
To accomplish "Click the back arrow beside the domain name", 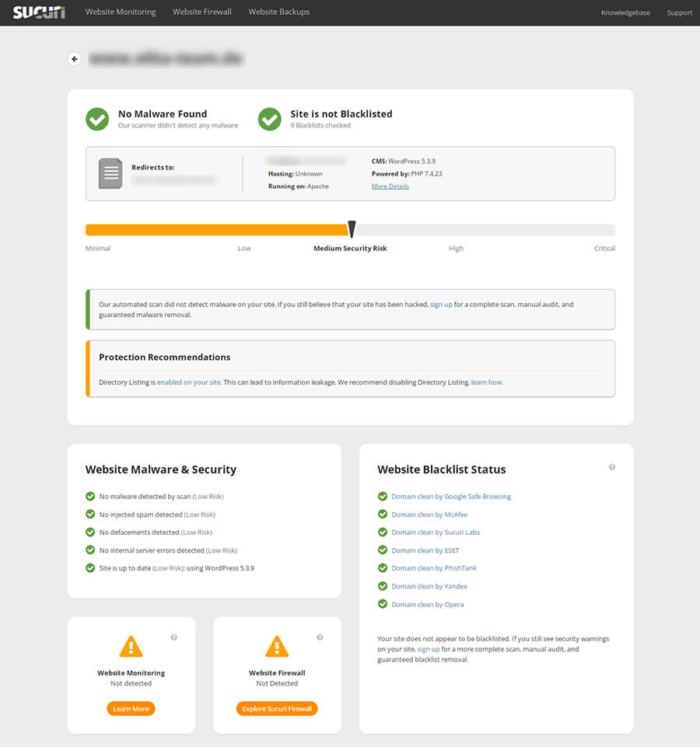I will [x=75, y=58].
